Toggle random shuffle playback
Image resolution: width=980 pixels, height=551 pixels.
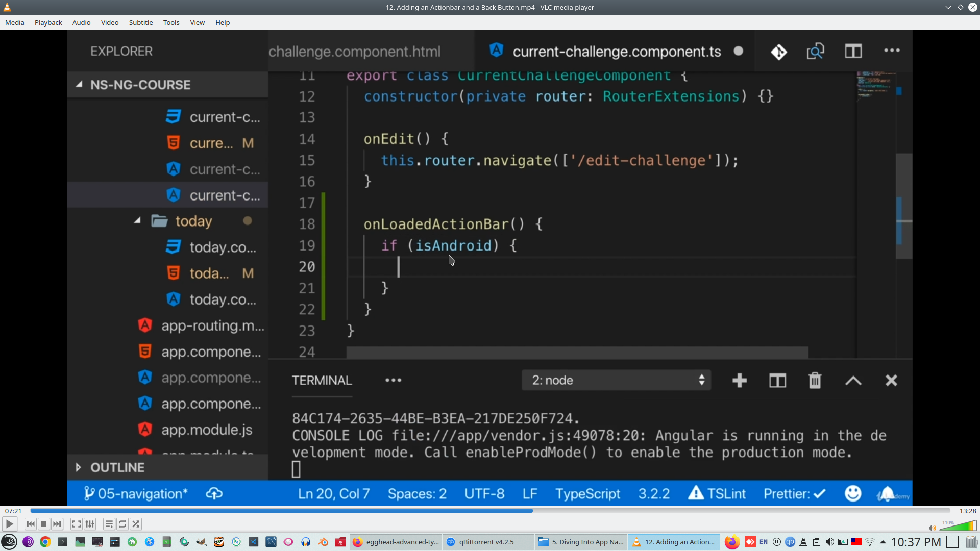(x=136, y=524)
